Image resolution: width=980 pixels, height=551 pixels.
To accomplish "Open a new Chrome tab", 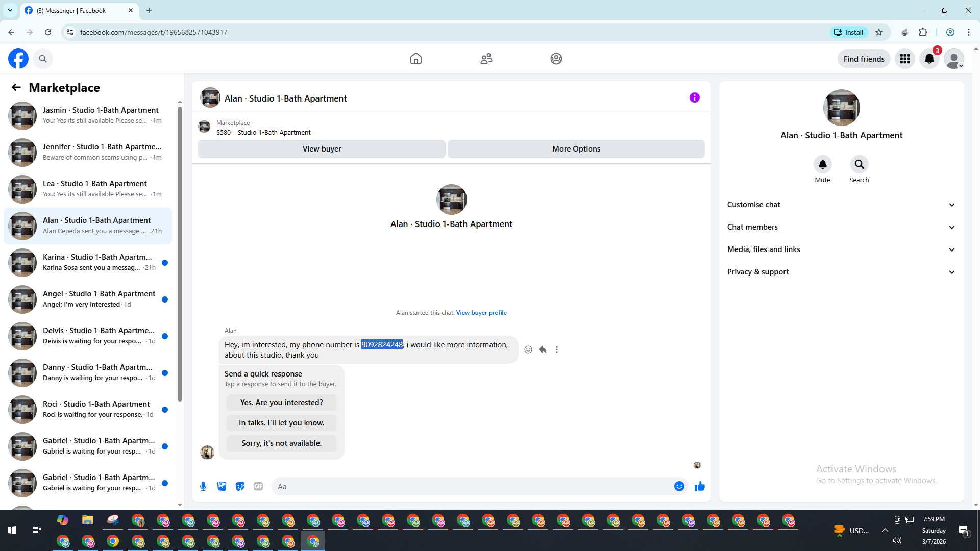I will coord(149,10).
